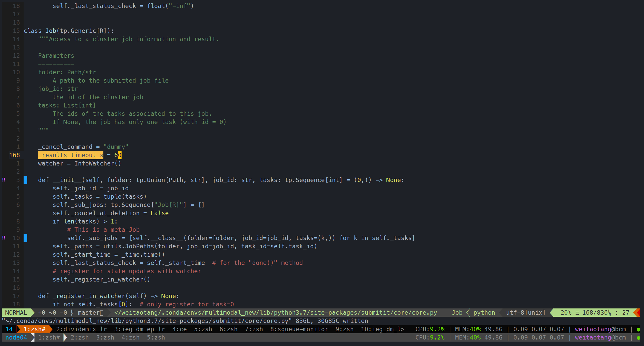Image resolution: width=644 pixels, height=346 pixels.
Task: Switch to tmux window 5:zsh in upper bar
Action: [203, 329]
